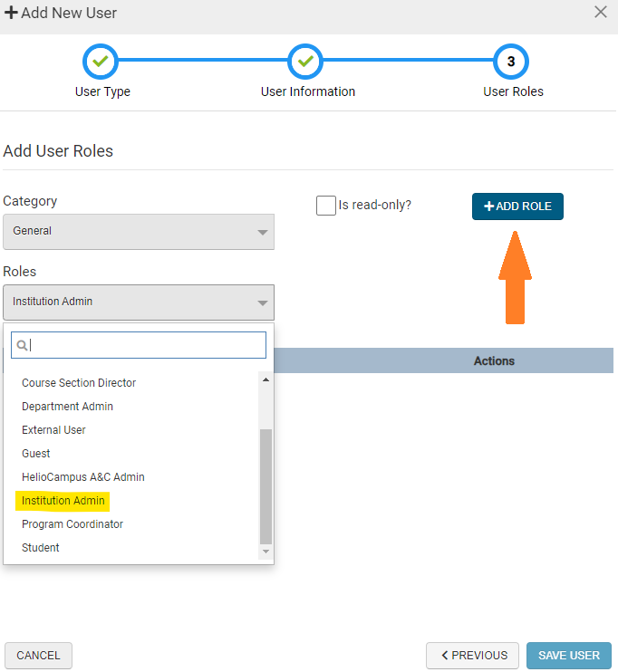Click the User Information step checkmark circle
Screen dimensions: 618x672
point(305,62)
